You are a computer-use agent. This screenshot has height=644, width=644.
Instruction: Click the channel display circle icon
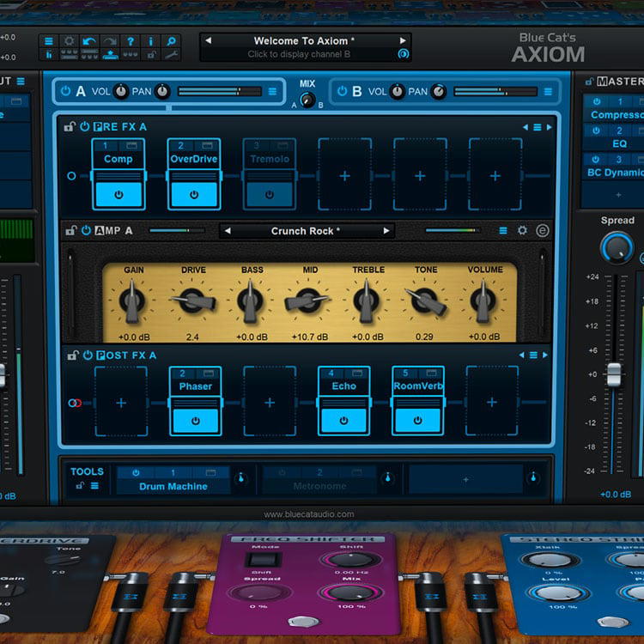[x=404, y=54]
